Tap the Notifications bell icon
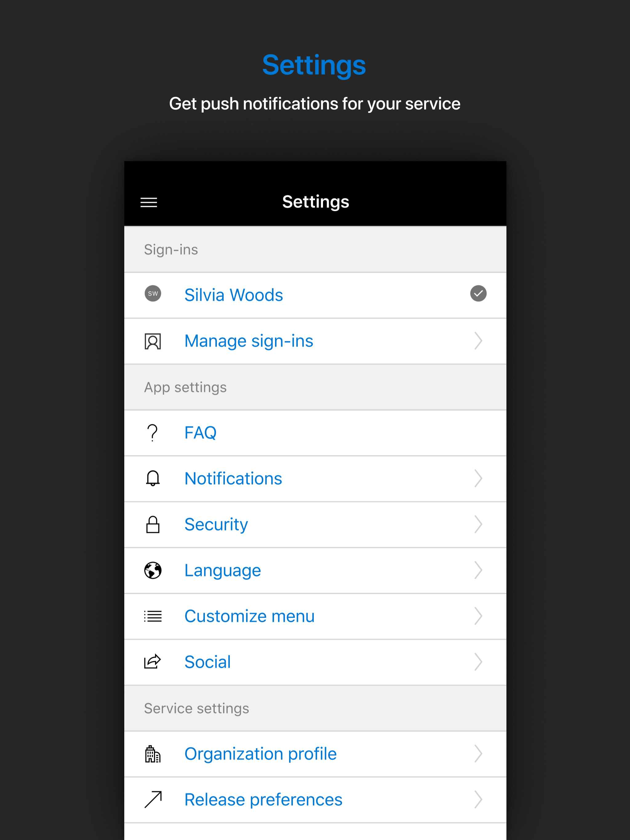 [x=153, y=478]
